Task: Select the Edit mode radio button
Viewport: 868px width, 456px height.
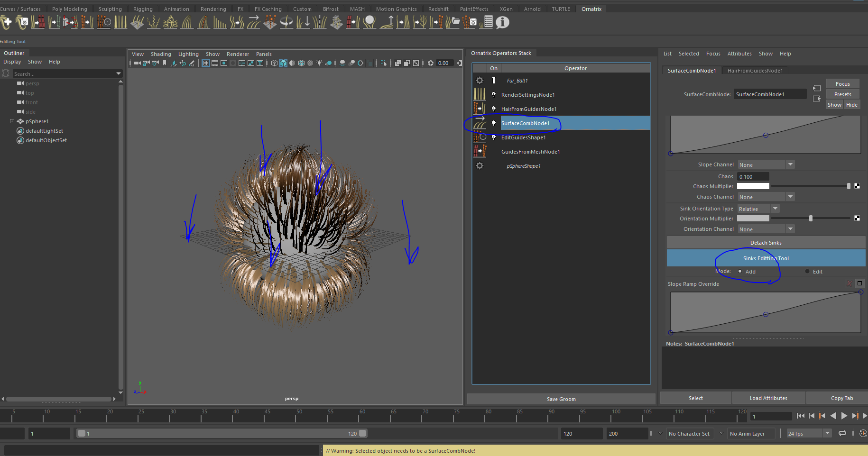Action: tap(807, 272)
